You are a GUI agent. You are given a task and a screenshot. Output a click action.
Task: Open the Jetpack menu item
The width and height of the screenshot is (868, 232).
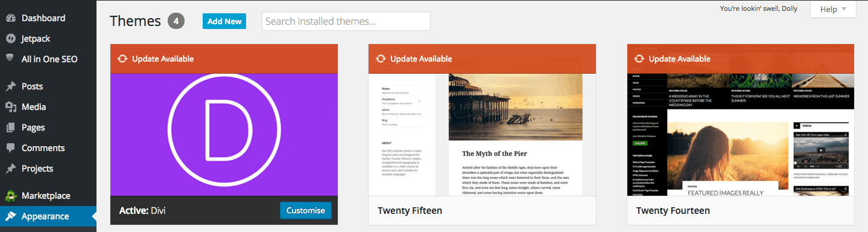(x=48, y=39)
